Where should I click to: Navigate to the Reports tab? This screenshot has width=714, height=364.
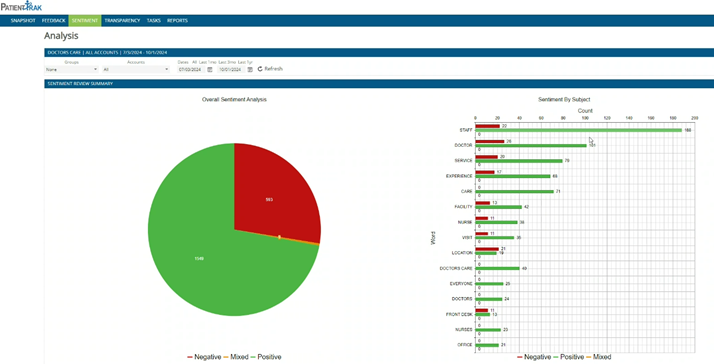click(177, 21)
